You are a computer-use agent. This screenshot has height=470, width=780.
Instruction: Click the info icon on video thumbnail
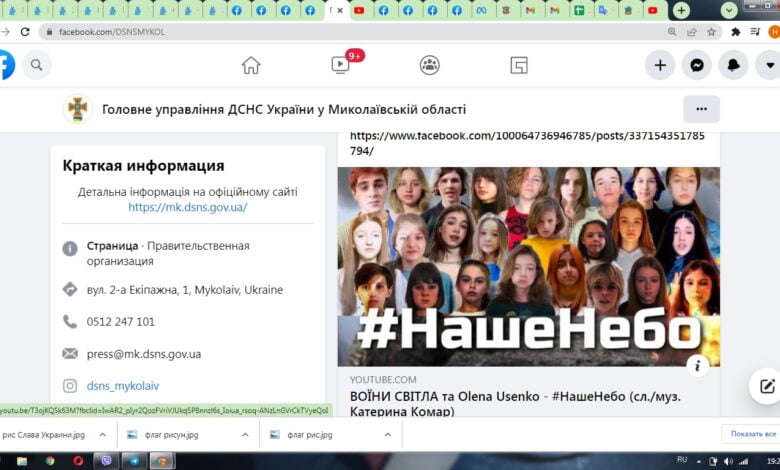tap(700, 364)
